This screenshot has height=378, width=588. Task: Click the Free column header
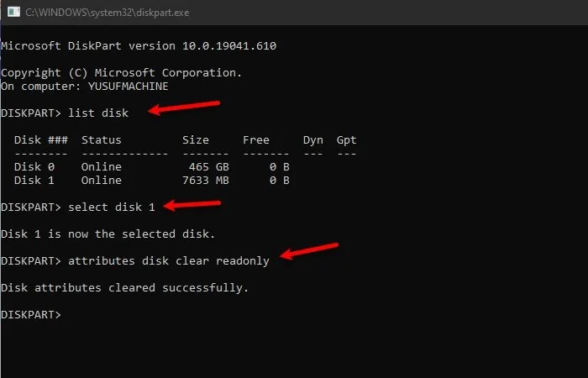coord(256,139)
